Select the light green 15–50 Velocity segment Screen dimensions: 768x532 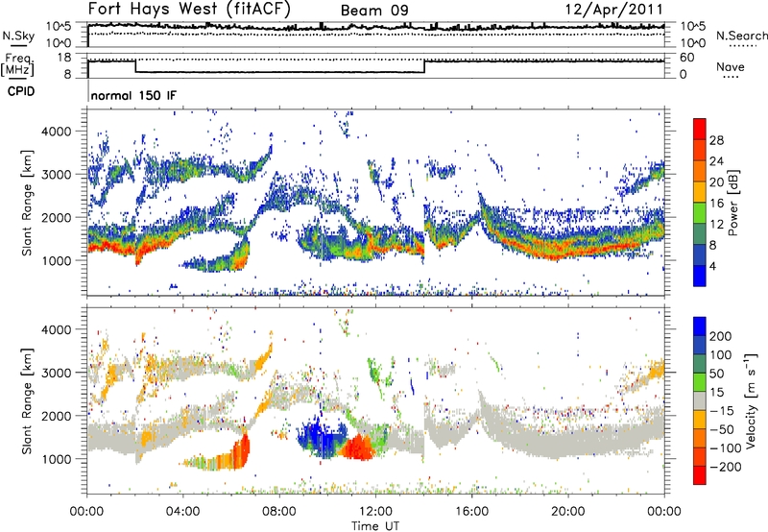click(700, 382)
